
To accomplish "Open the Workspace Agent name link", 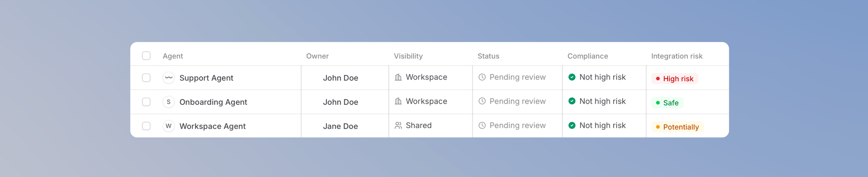I will (x=212, y=126).
